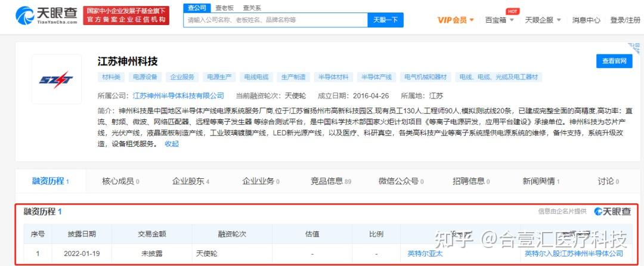Image resolution: width=644 pixels, height=266 pixels.
Task: Click the 天眼查 logo in header
Action: 47,15
